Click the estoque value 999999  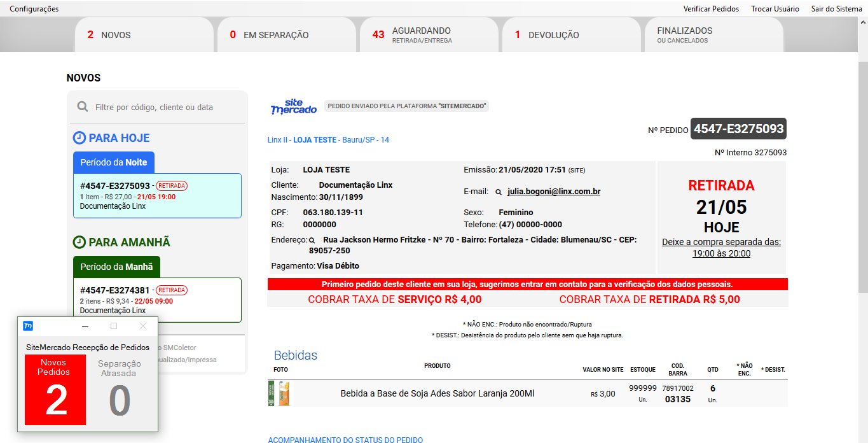[x=643, y=388]
